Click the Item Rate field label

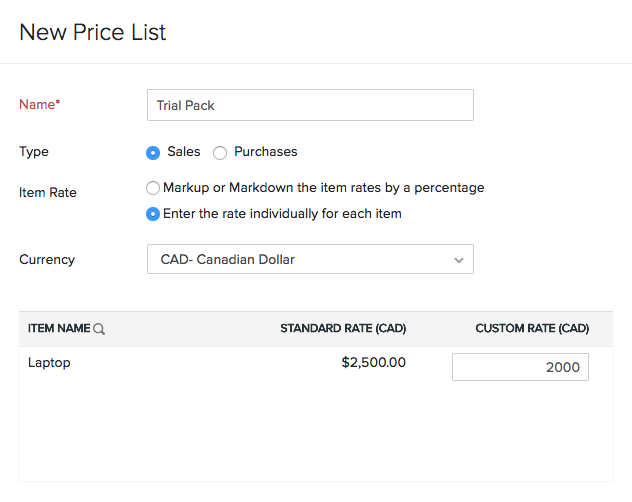point(47,192)
